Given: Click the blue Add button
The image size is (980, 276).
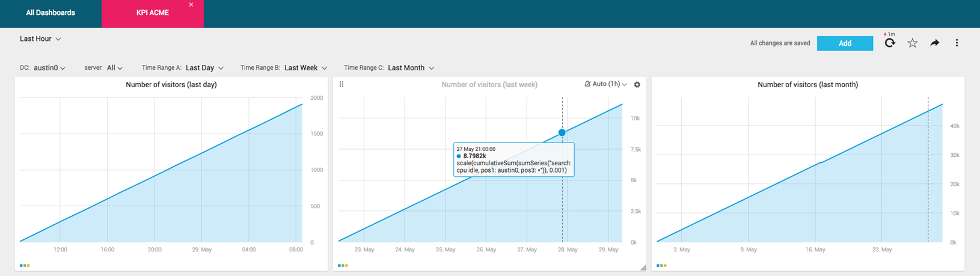Looking at the screenshot, I should (845, 43).
